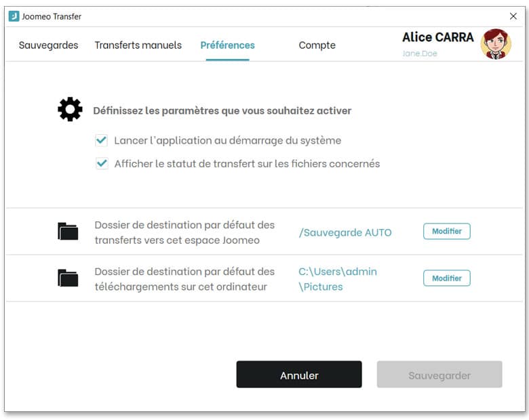Image resolution: width=529 pixels, height=420 pixels.
Task: Click the Jane.Doe username text
Action: point(420,54)
